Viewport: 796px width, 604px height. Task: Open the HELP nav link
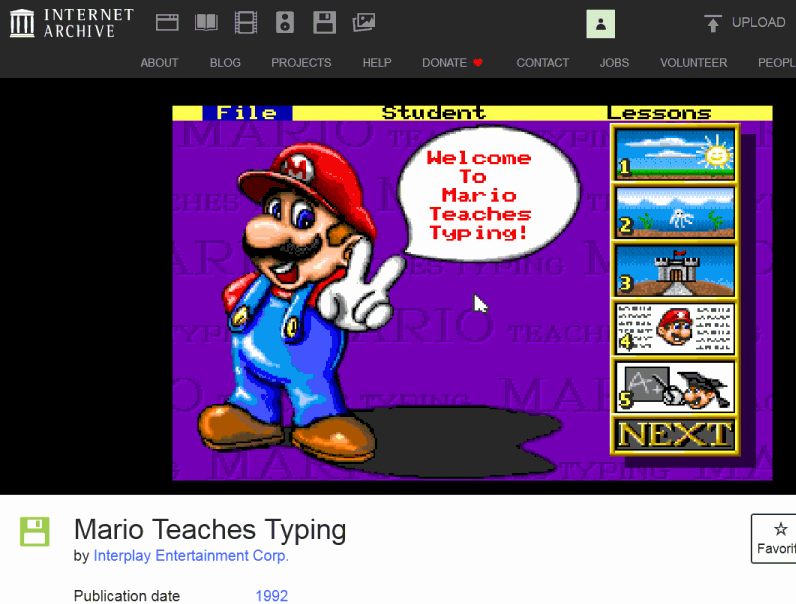point(377,62)
